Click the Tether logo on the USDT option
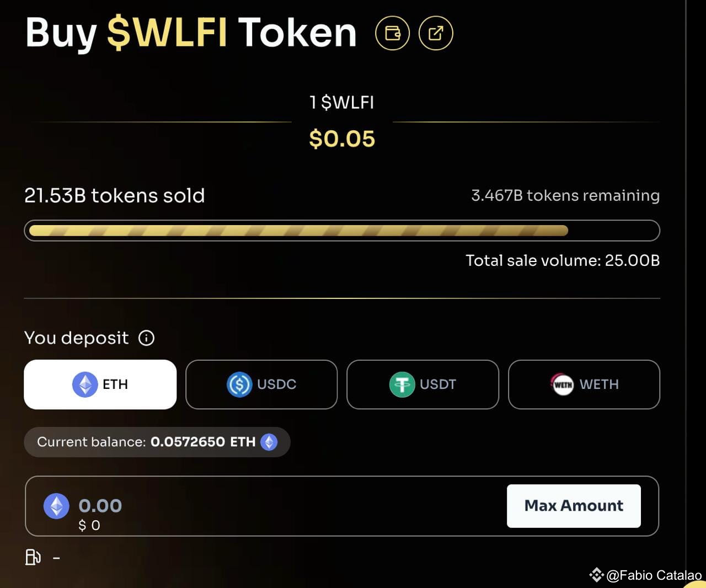This screenshot has width=706, height=588. (x=402, y=384)
